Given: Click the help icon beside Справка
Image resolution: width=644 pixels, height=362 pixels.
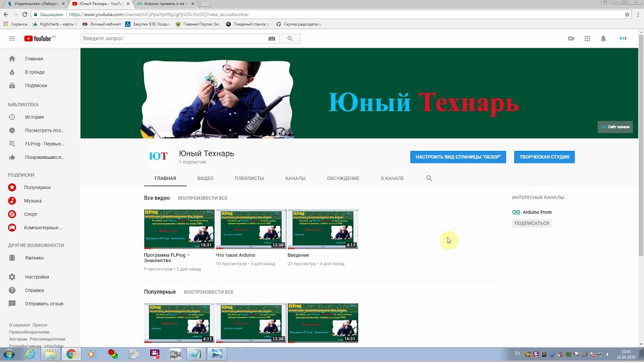Looking at the screenshot, I should (12, 290).
